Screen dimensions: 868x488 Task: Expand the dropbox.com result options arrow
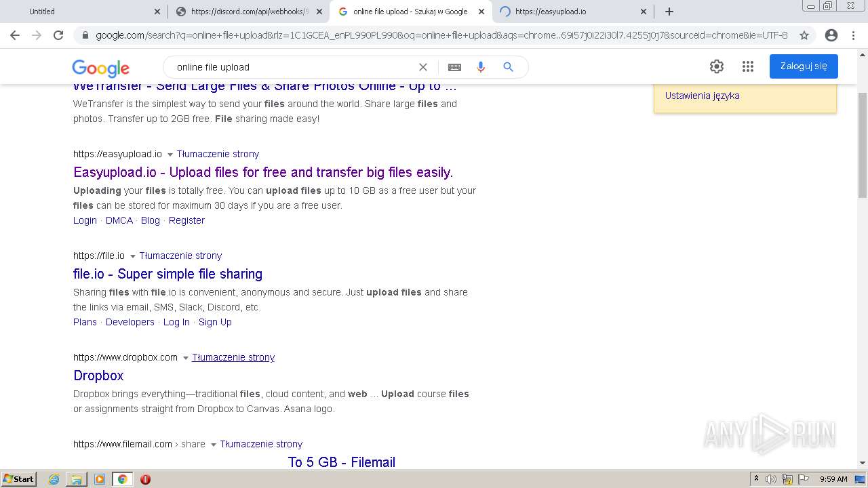186,358
